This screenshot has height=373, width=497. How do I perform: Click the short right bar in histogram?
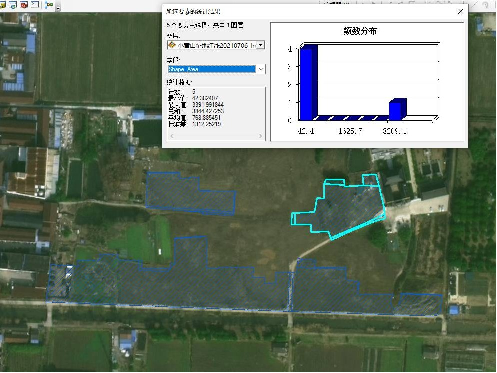(398, 109)
